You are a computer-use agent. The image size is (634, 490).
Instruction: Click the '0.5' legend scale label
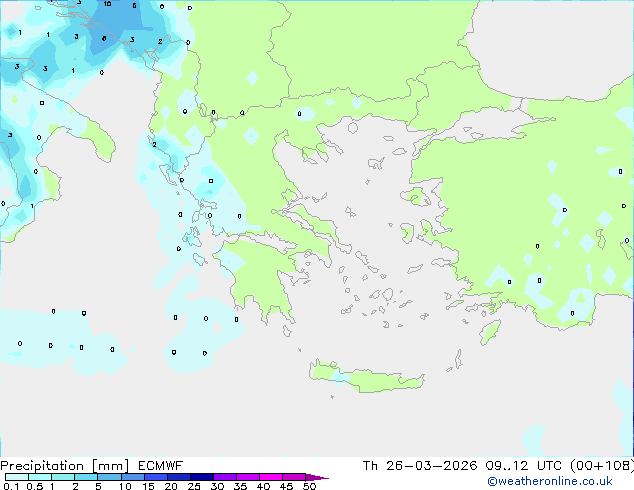click(35, 486)
